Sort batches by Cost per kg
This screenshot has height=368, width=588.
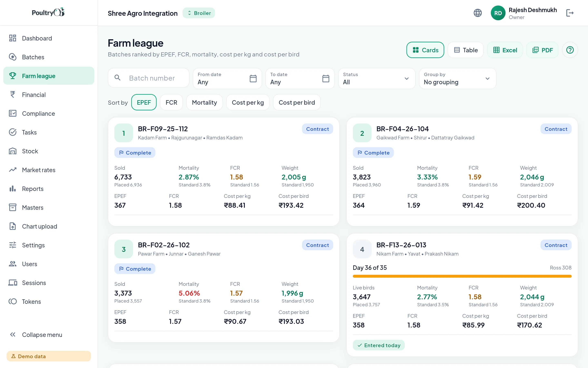click(248, 102)
